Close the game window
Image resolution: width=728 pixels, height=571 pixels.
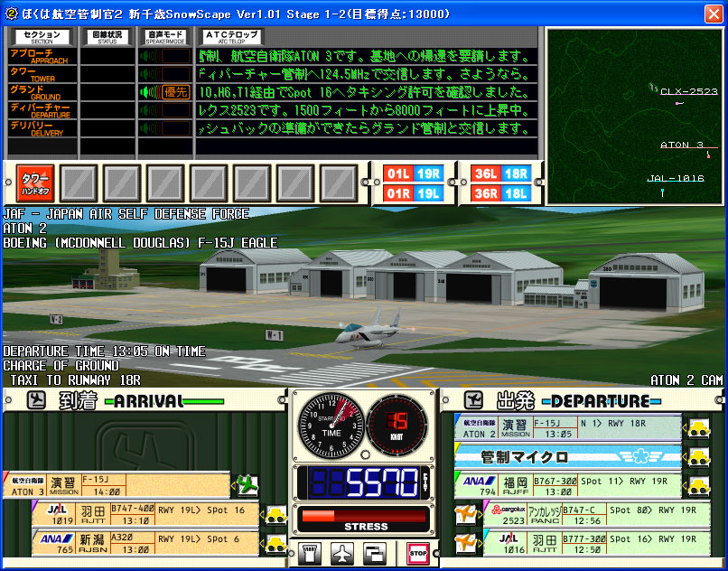tap(714, 14)
